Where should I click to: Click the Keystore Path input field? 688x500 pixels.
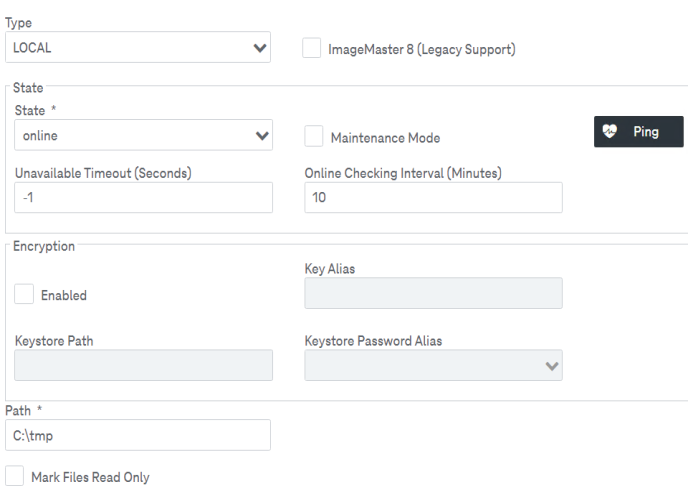click(143, 365)
